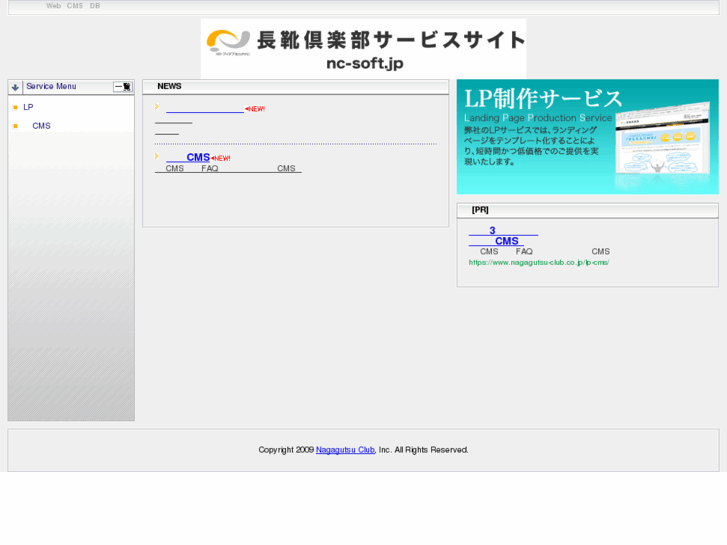
Task: Click the red NEW! badge beside CMS headline
Action: (x=220, y=158)
